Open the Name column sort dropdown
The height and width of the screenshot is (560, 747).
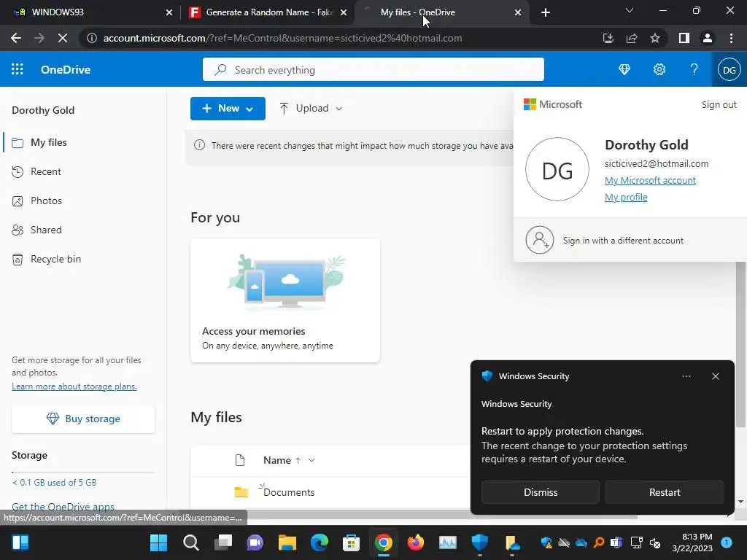tap(311, 461)
